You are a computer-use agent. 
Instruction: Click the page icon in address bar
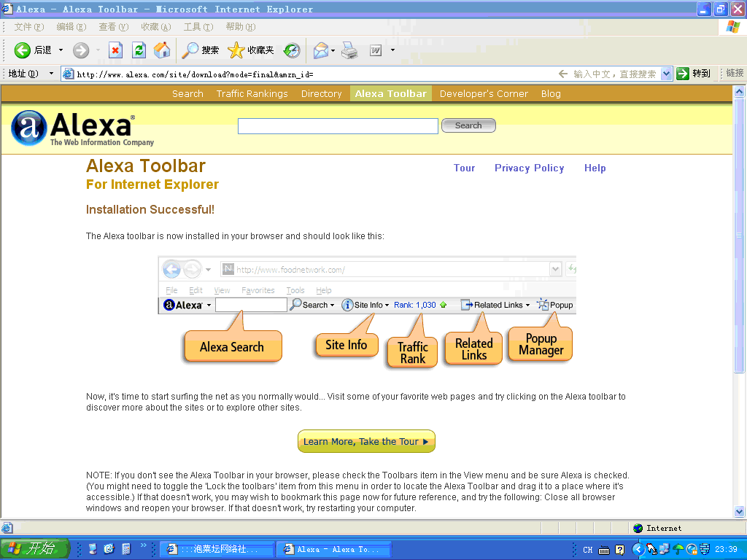pyautogui.click(x=69, y=74)
